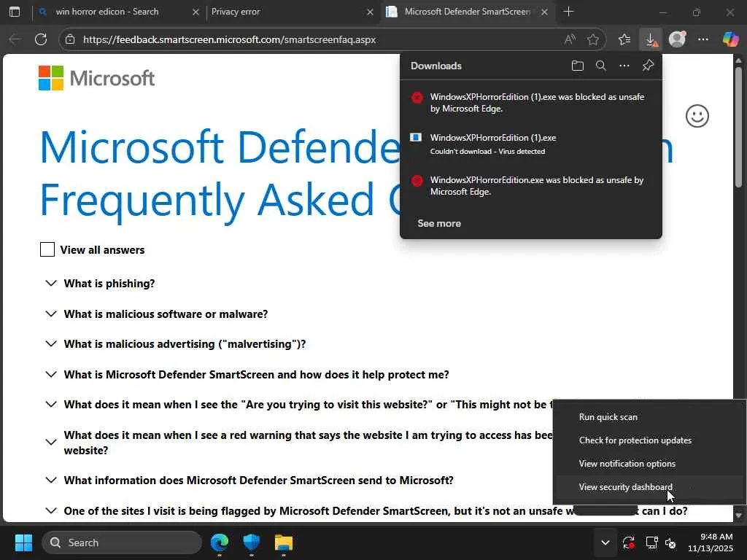The image size is (747, 560).
Task: Open the Windows Start button
Action: (x=23, y=542)
